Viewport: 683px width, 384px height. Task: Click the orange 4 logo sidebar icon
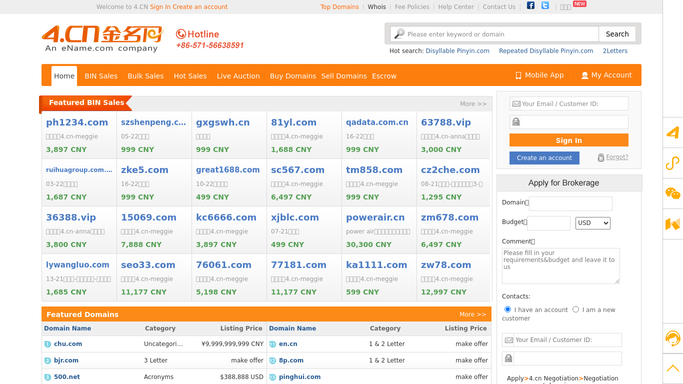pos(673,132)
